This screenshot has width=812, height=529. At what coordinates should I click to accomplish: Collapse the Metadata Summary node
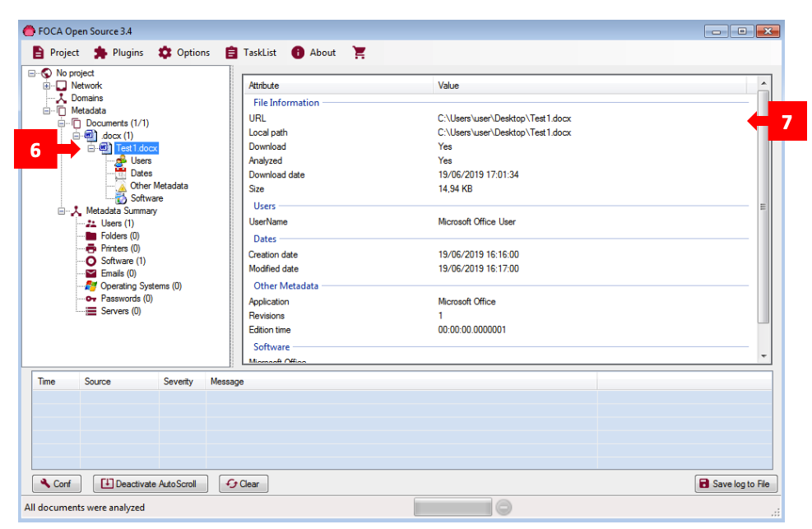coord(62,211)
